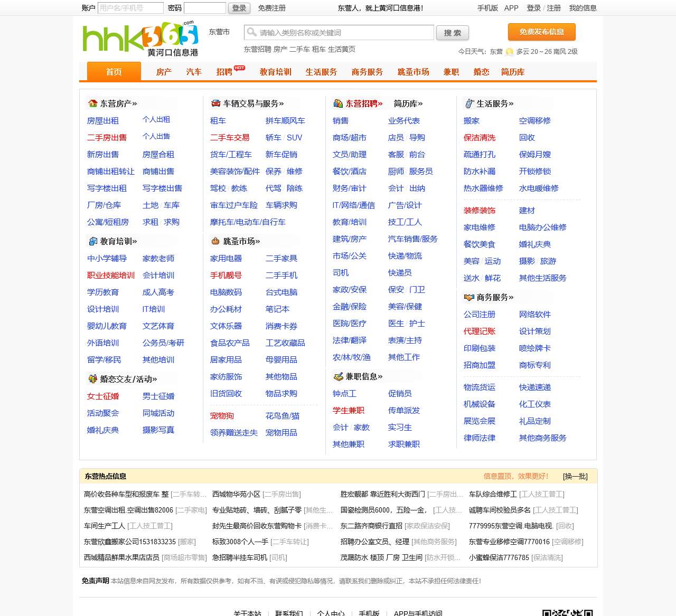Open 我的信息 in the top bar

coord(583,8)
